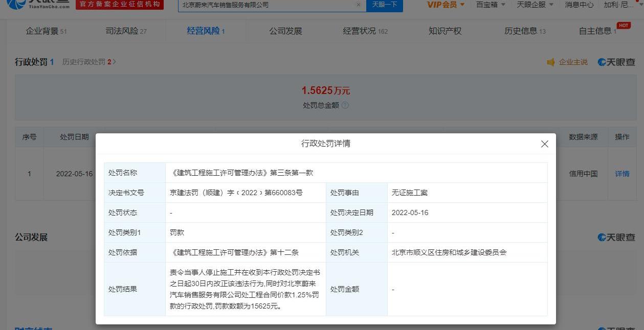Expand the 天眼企服 menu

point(535,5)
